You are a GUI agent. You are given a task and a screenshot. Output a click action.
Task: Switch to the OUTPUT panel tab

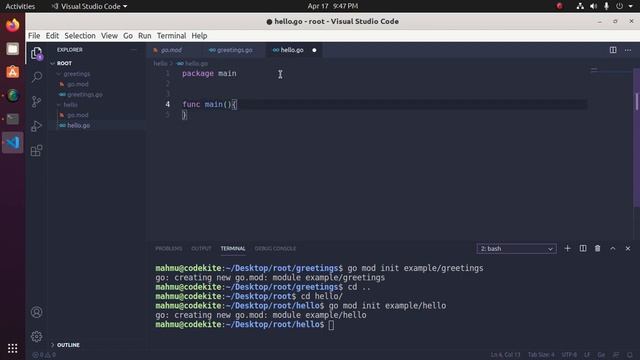click(201, 249)
